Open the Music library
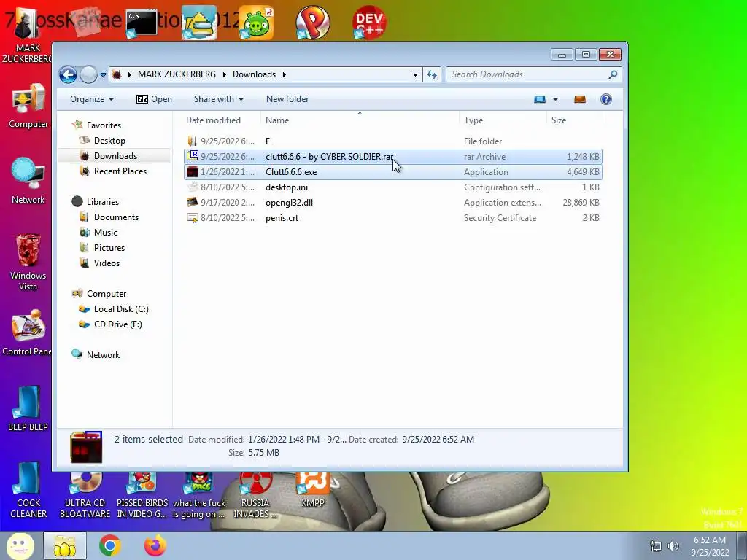Screen dimensions: 747x560 pyautogui.click(x=105, y=233)
